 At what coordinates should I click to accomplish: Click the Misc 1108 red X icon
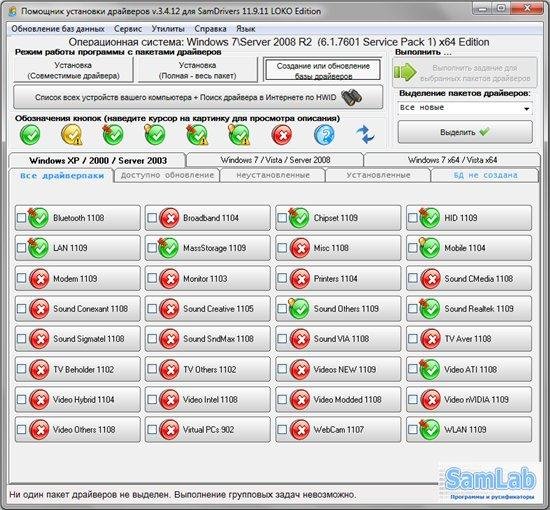tap(300, 248)
